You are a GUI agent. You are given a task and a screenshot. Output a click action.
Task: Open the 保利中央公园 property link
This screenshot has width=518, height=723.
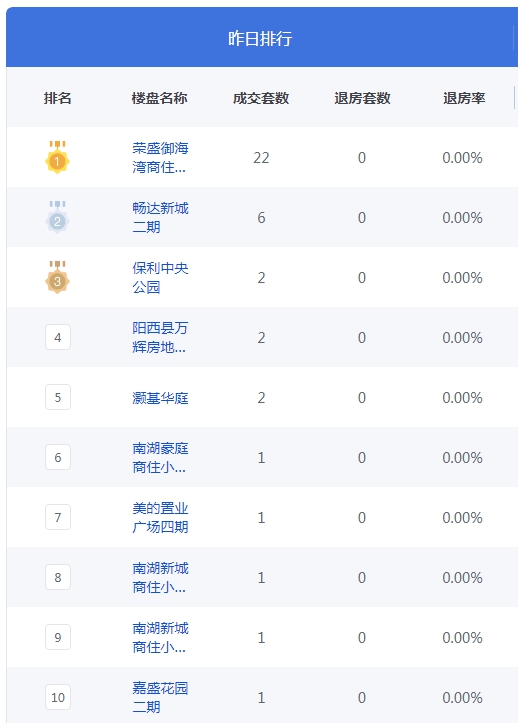[x=160, y=278]
